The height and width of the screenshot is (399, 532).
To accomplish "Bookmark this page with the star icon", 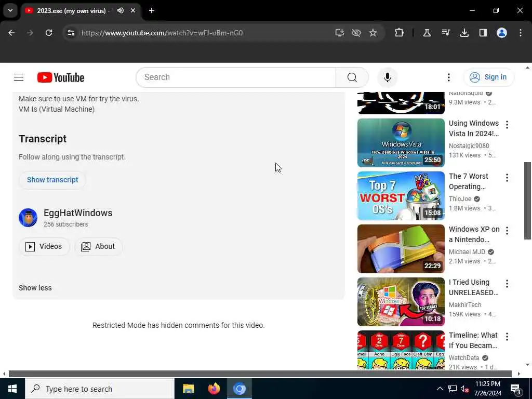I will [373, 33].
